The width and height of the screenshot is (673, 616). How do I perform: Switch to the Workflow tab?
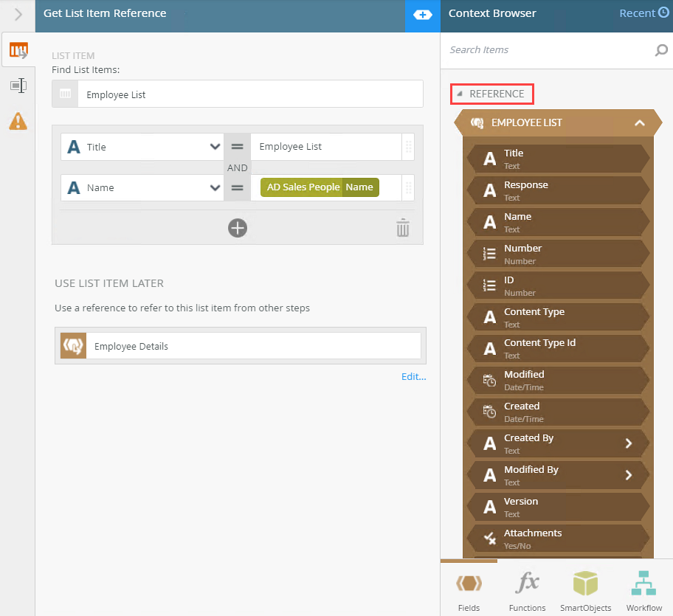(643, 589)
